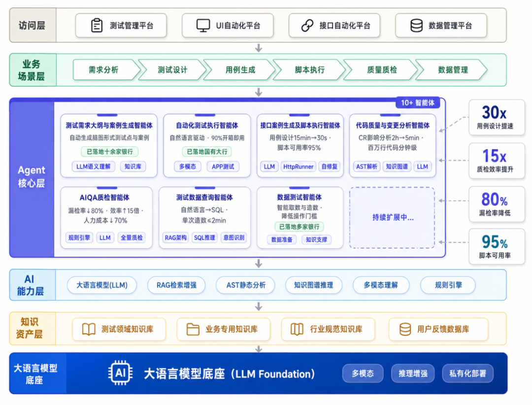Click the 私有化部署 pill
This screenshot has width=532, height=405.
467,373
